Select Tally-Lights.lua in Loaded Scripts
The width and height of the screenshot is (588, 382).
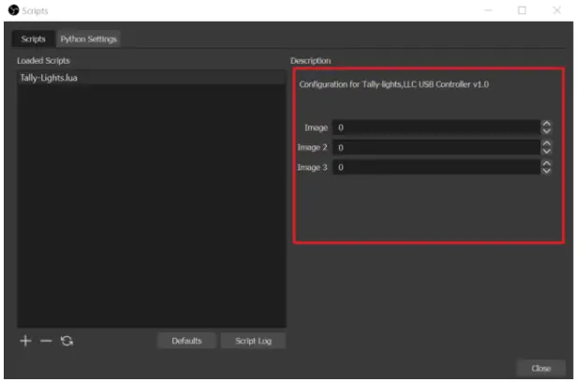(x=152, y=78)
